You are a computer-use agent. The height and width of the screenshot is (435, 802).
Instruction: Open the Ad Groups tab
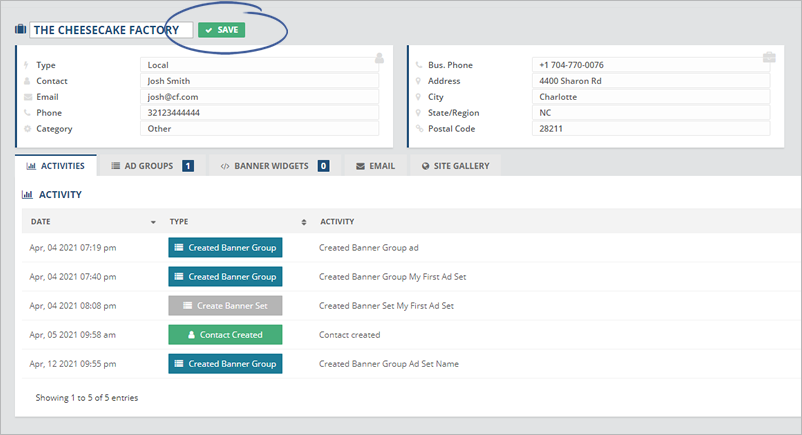pyautogui.click(x=152, y=166)
